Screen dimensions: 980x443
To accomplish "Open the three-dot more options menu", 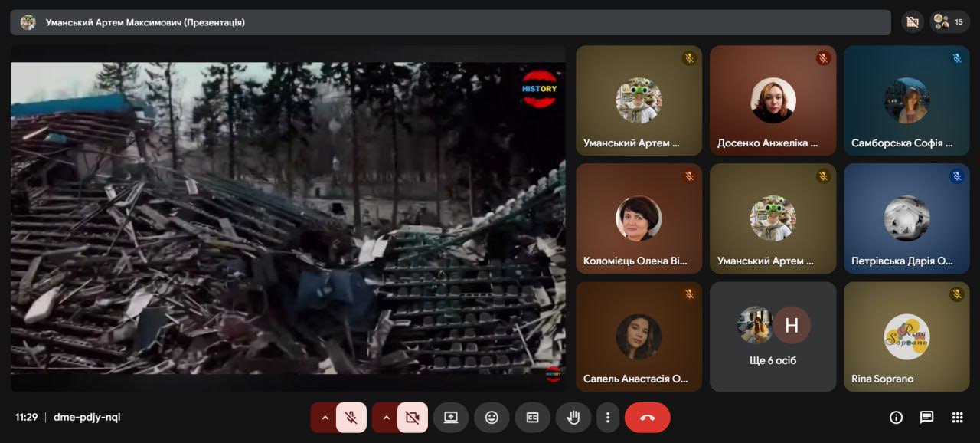I will [608, 418].
